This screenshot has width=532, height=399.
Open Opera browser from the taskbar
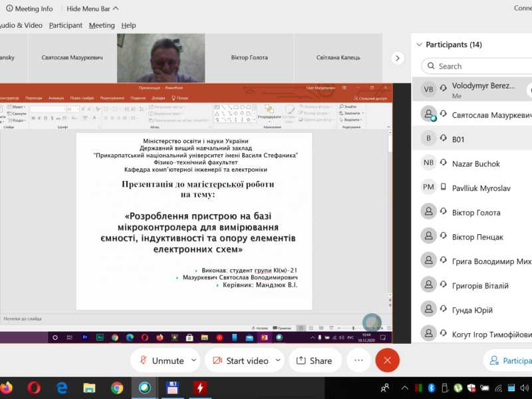pyautogui.click(x=35, y=387)
